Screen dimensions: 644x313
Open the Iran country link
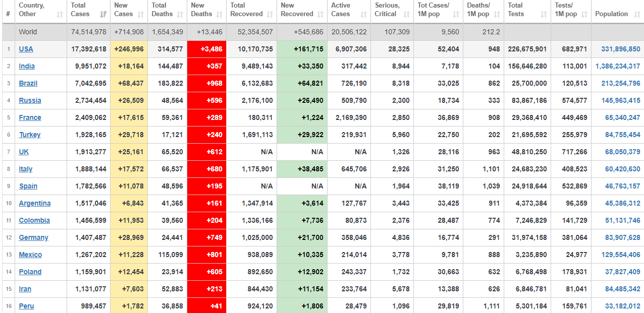(25, 289)
